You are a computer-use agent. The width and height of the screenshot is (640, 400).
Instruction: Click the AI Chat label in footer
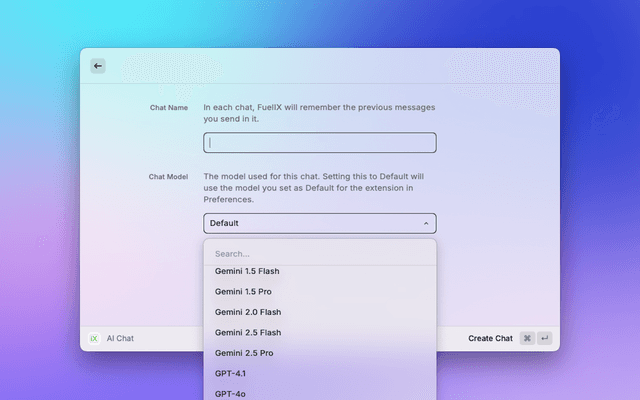(120, 339)
